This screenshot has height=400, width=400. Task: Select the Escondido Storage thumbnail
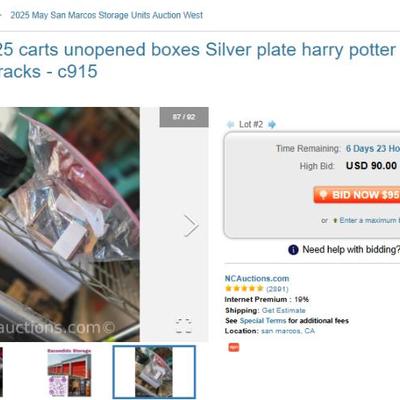69,372
